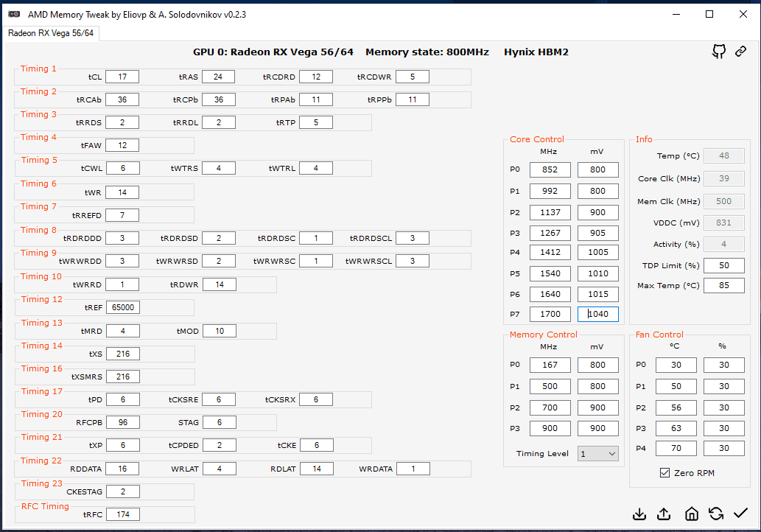Edit Core Control P0 MHz field
Screen dimensions: 761x532
coord(550,170)
